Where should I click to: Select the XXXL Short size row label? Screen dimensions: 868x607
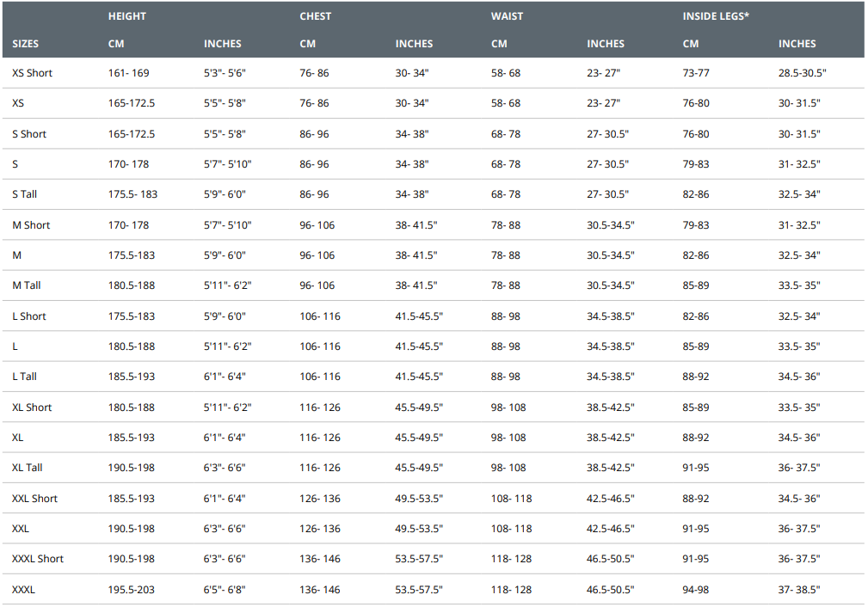38,559
